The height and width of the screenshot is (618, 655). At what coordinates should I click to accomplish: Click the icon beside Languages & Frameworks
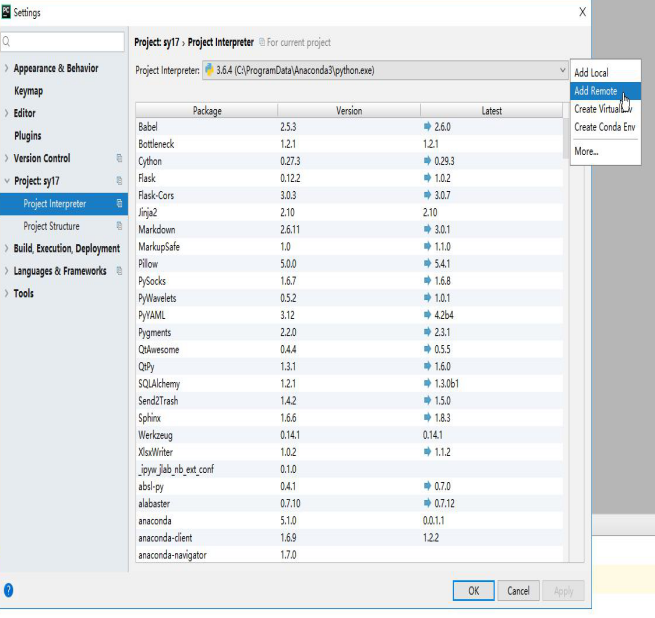[119, 271]
